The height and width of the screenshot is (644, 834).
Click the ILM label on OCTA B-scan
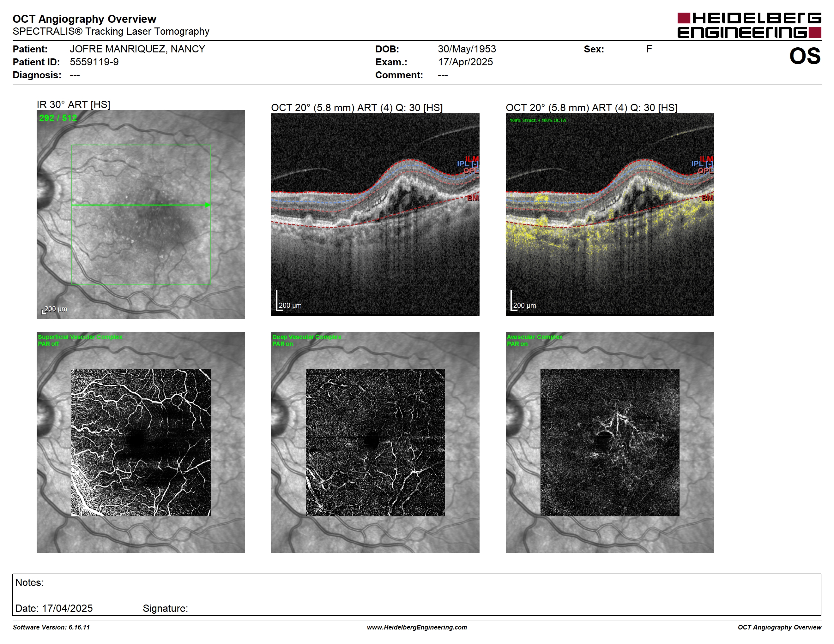706,158
